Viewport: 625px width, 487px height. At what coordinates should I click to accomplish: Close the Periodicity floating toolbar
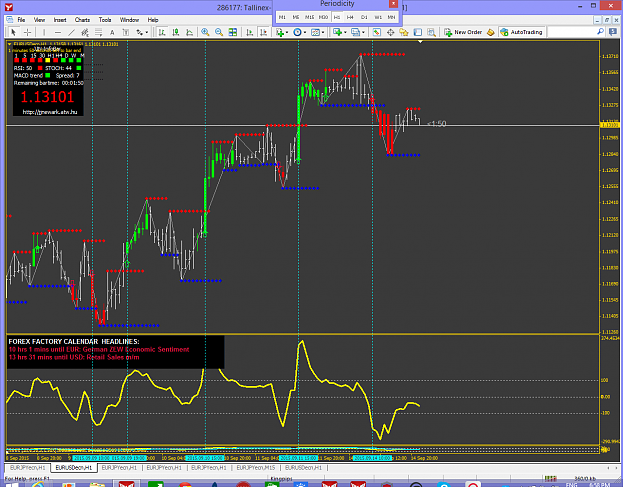(393, 4)
